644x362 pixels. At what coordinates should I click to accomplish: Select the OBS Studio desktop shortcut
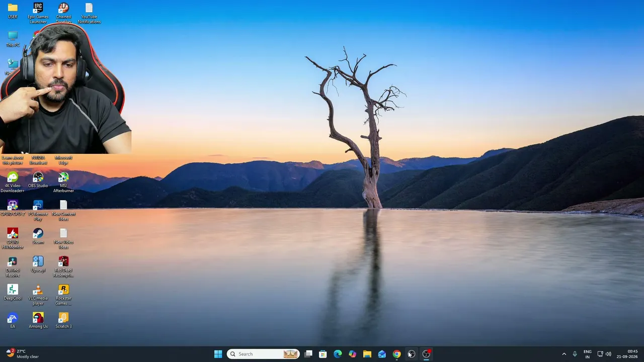pos(38,180)
